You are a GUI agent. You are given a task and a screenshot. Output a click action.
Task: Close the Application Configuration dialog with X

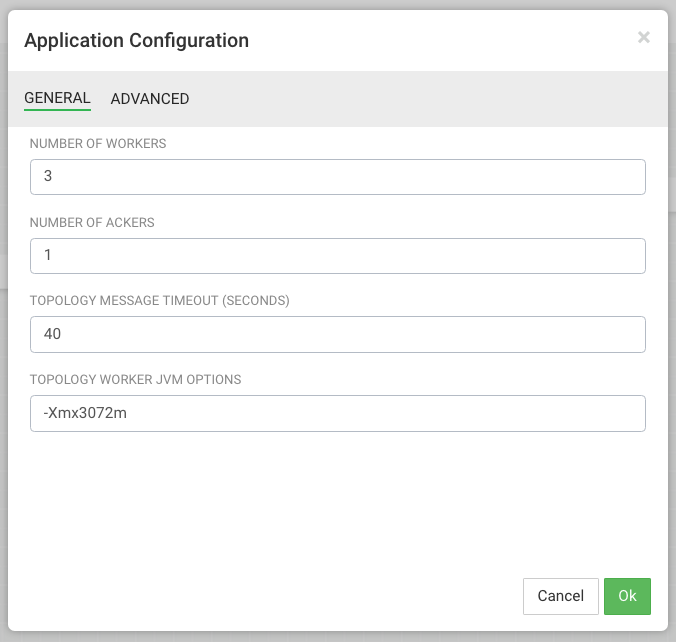point(643,38)
